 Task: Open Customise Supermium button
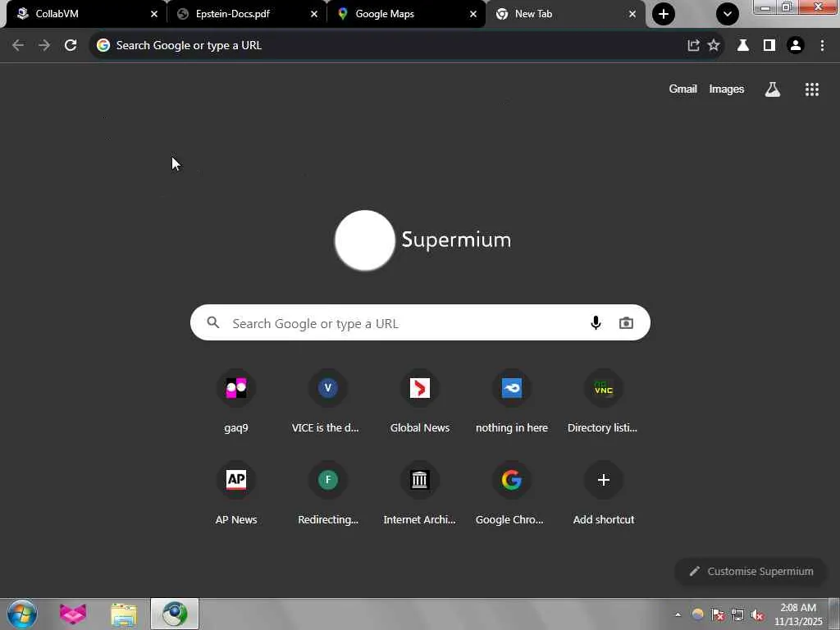(751, 572)
